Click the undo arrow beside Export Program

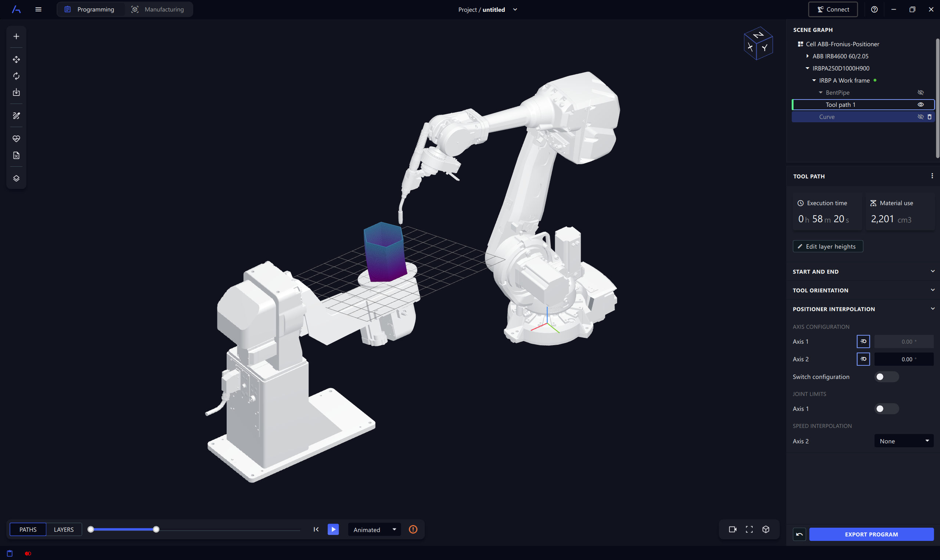(x=799, y=534)
